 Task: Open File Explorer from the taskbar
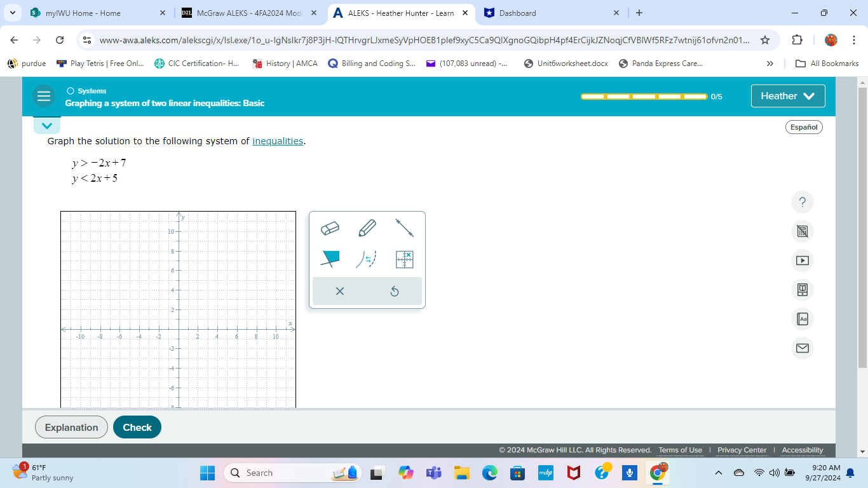(462, 473)
